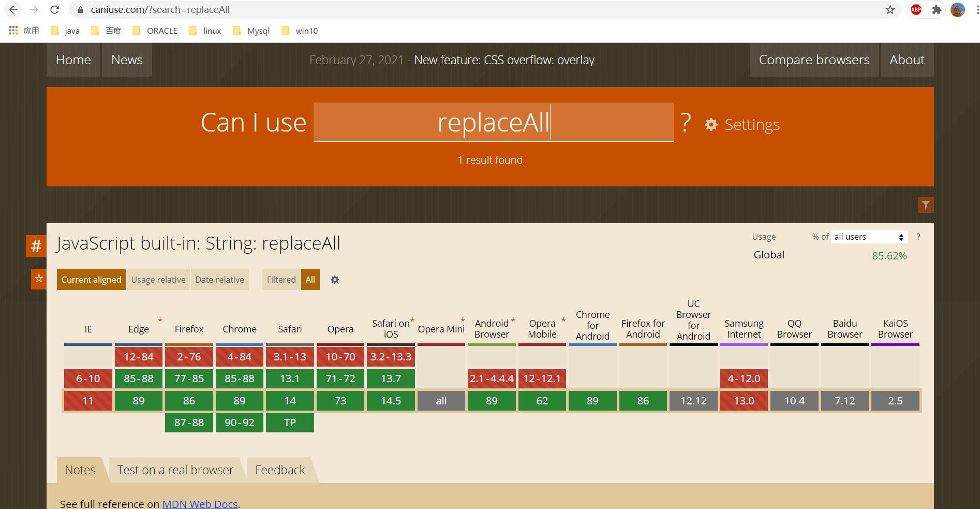Open the Test on a real browser tab
Screen dimensions: 980x509
click(175, 470)
